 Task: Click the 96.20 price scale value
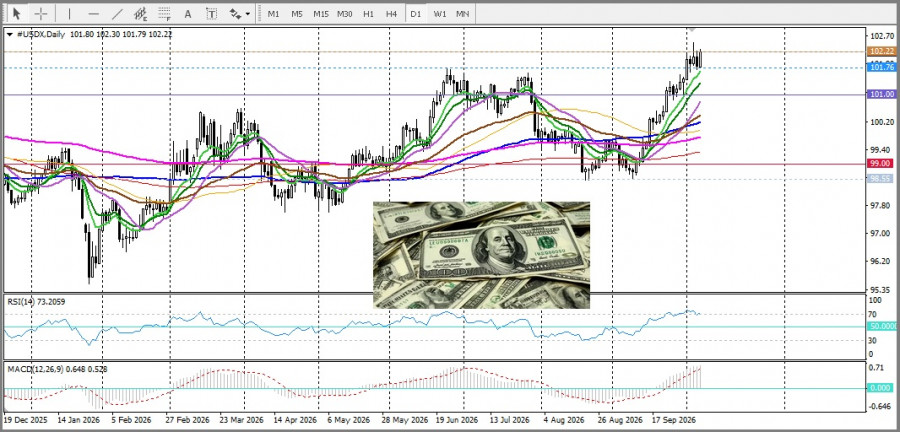coord(882,261)
